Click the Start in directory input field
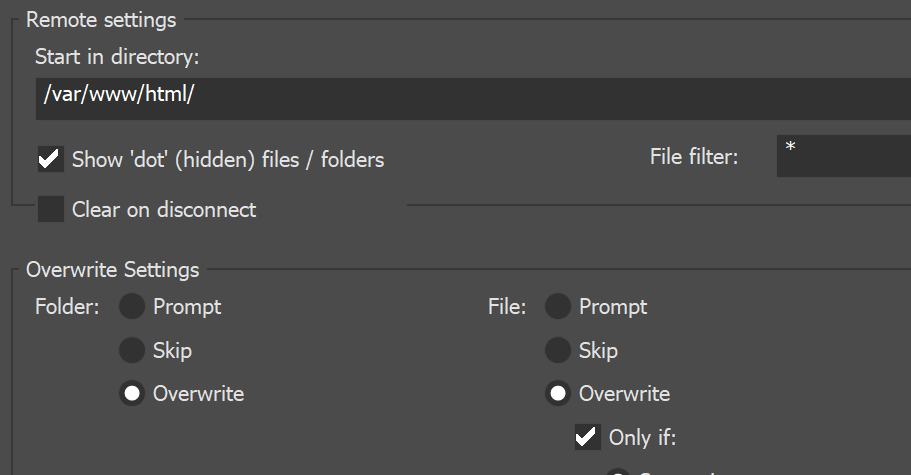911x475 pixels. pyautogui.click(x=470, y=98)
